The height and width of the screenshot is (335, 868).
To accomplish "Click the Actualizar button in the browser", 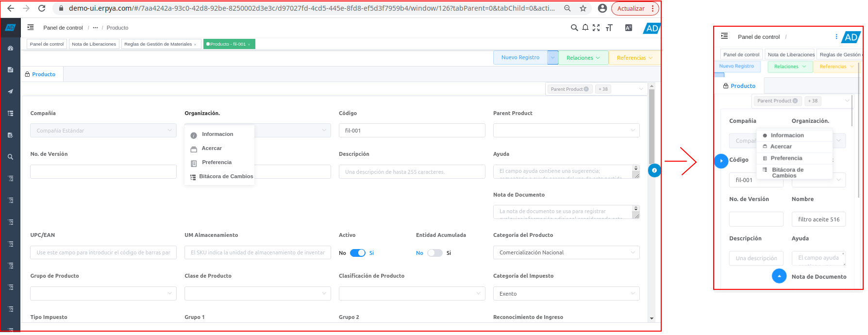I will coord(631,8).
